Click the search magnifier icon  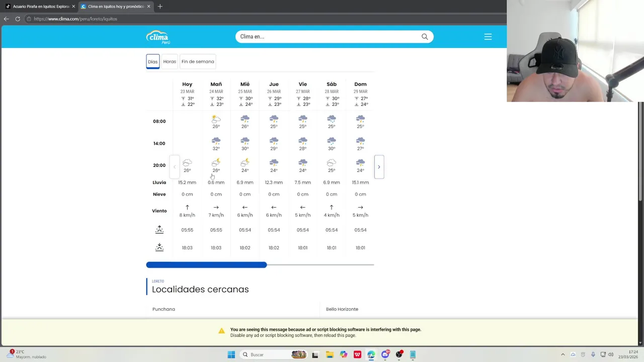[x=425, y=37]
